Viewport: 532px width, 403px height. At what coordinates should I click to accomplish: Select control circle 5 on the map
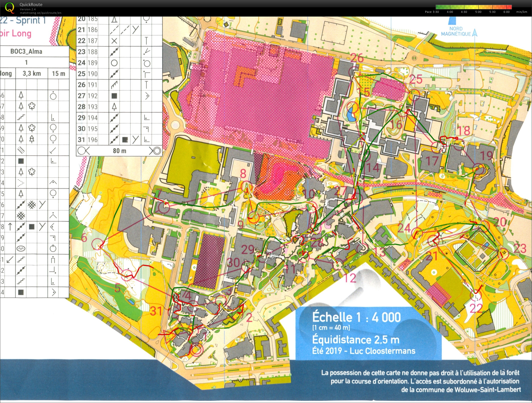click(x=127, y=275)
